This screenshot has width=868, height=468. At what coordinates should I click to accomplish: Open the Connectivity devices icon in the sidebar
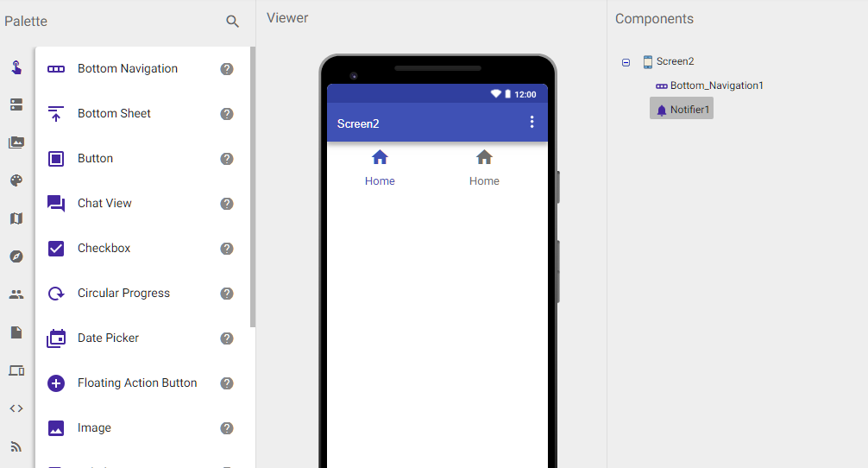coord(16,370)
